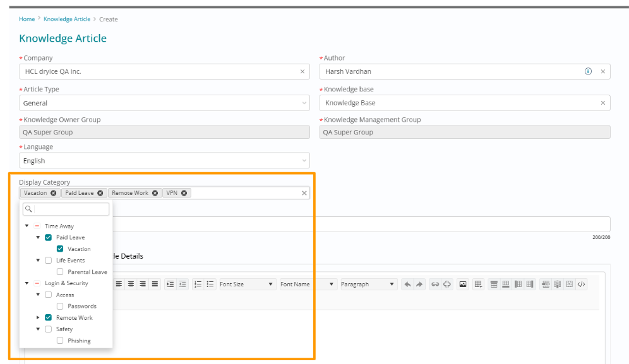Remove the VPN tag

(x=184, y=193)
